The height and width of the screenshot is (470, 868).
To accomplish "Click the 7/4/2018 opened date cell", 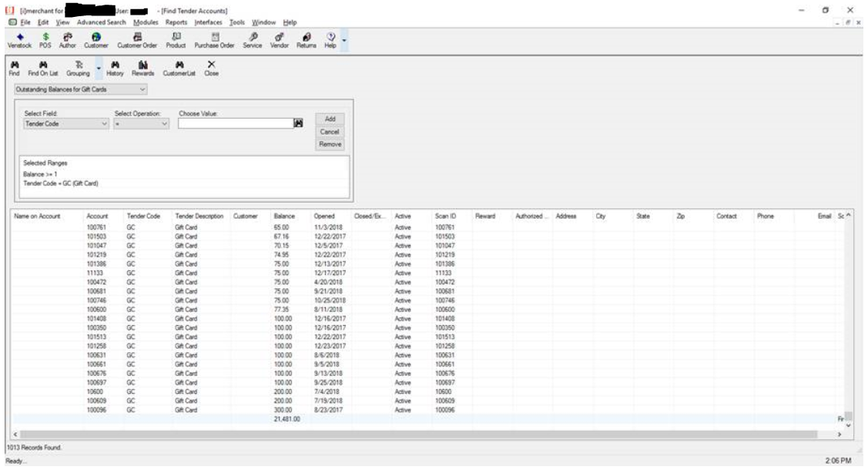I will (327, 392).
